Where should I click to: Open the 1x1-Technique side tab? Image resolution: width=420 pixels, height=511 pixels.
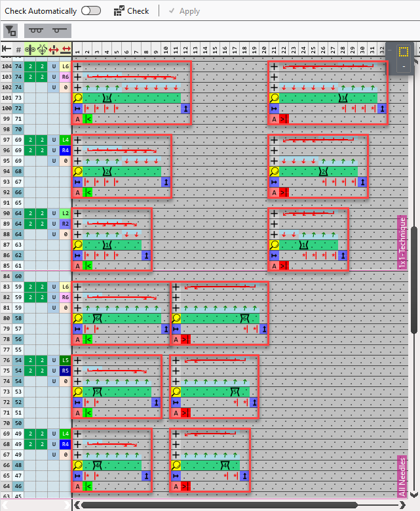[x=402, y=242]
